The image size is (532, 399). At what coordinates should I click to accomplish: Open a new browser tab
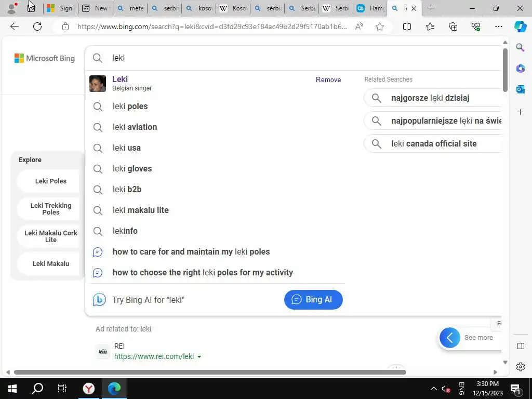[x=431, y=8]
